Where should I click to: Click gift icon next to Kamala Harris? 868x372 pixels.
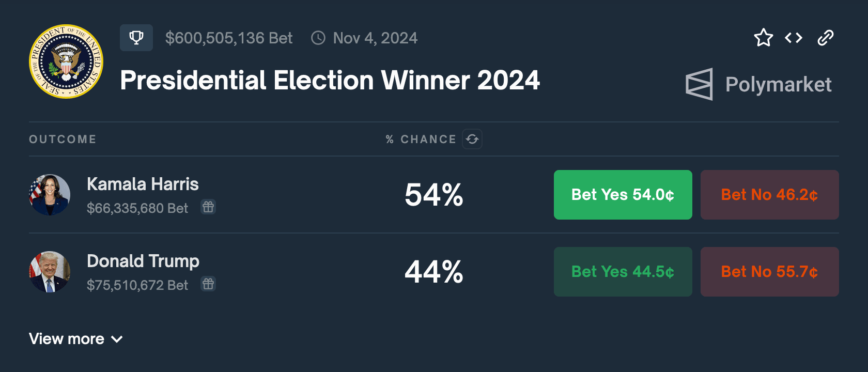[x=208, y=207]
